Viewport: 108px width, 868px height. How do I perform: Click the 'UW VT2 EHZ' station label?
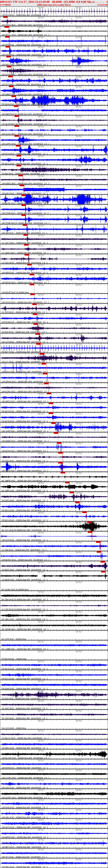click(x=8, y=857)
